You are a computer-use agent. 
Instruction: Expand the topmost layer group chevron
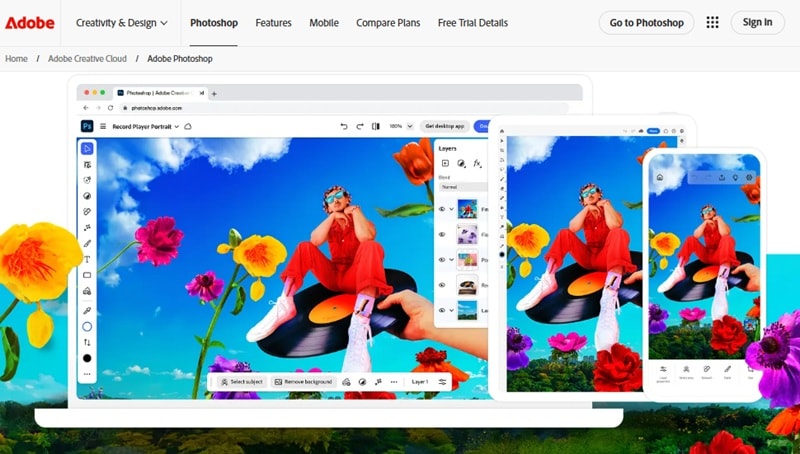[x=452, y=209]
